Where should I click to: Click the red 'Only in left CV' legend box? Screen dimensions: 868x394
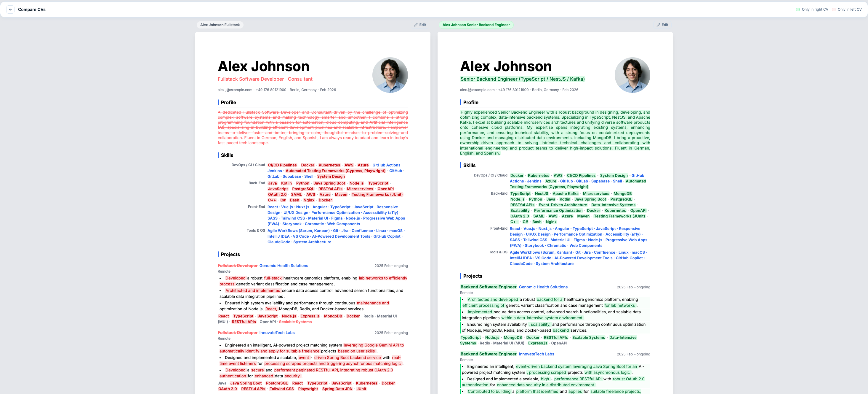[x=834, y=9]
